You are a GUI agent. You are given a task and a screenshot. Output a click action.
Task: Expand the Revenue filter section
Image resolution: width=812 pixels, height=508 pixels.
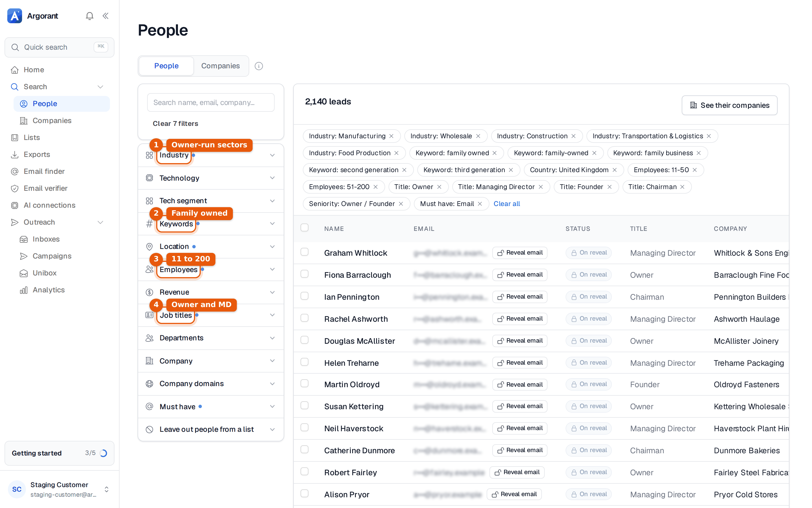(211, 292)
